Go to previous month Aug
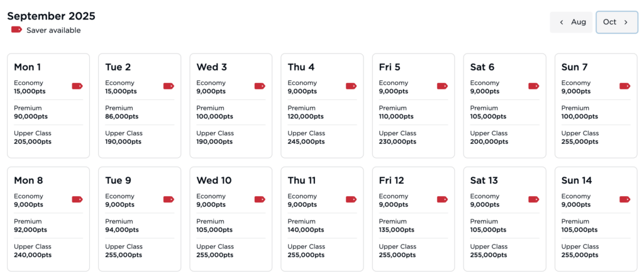Viewport: 644px width, 276px height. [x=572, y=22]
